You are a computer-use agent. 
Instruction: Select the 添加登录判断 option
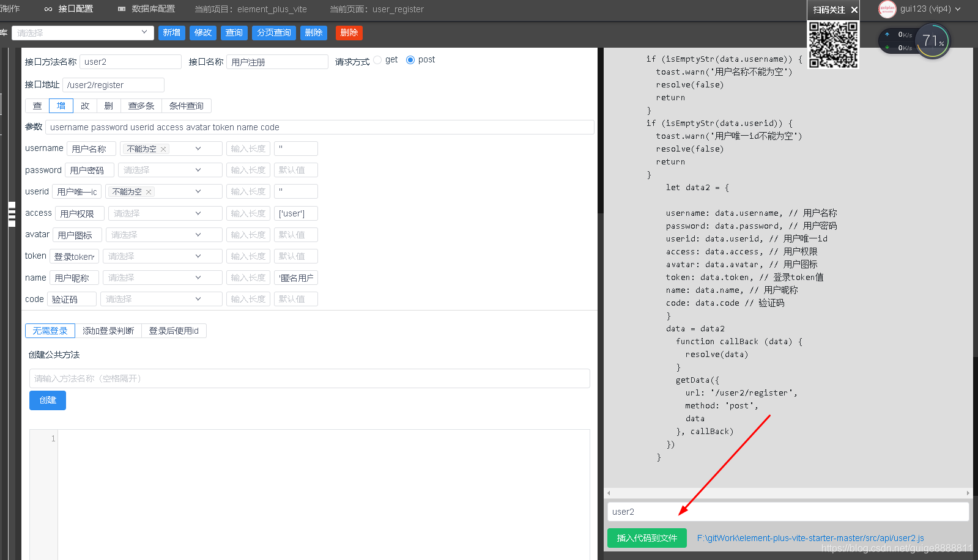point(108,331)
